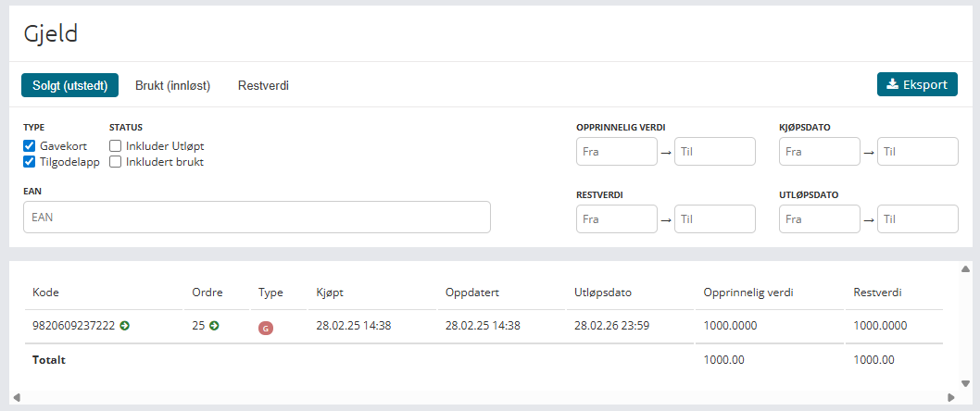Sort by Utløpsdato column header
This screenshot has height=411, width=980.
(603, 293)
